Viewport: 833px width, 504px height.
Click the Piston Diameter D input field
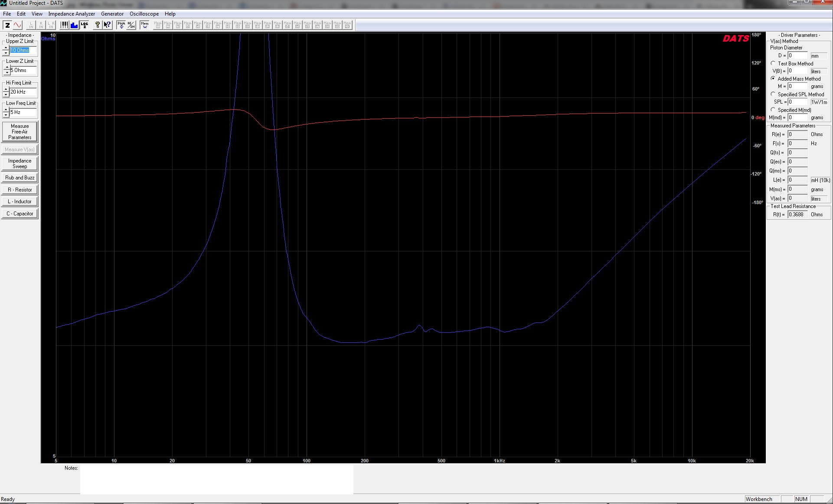(797, 55)
